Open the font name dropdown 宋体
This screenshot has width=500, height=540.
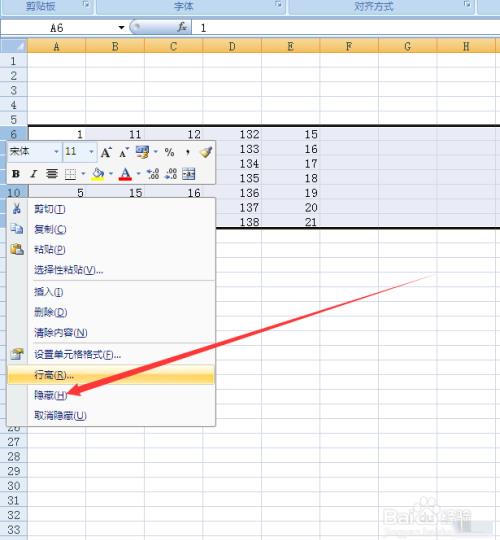click(56, 152)
